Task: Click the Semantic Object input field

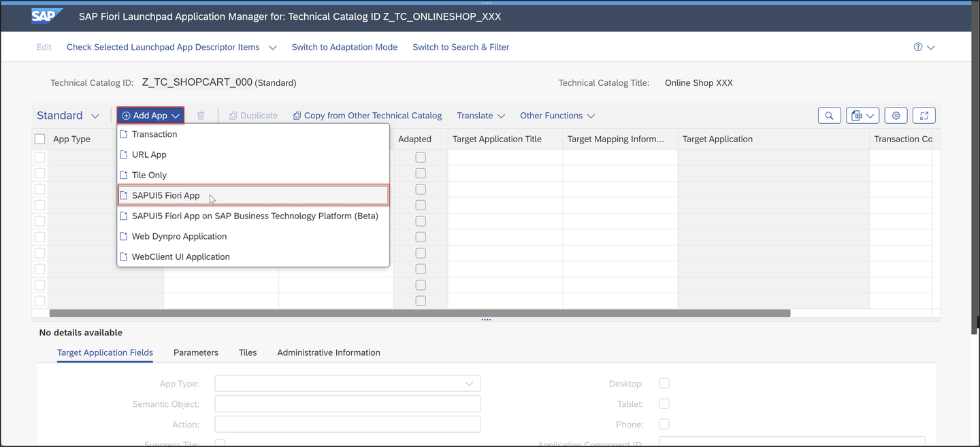Action: point(348,404)
